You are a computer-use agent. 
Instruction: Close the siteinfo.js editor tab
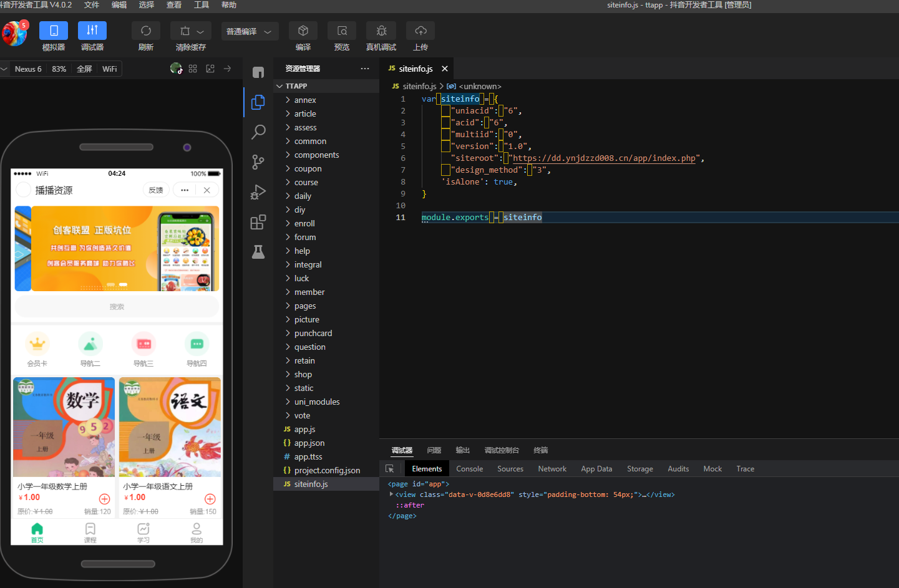coord(445,69)
